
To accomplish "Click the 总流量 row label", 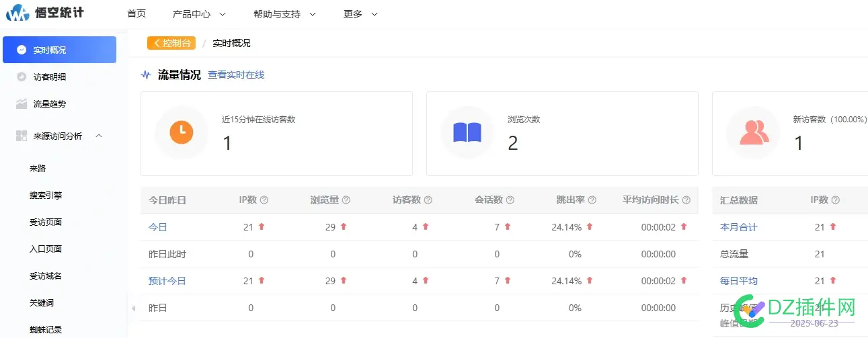I will 734,254.
